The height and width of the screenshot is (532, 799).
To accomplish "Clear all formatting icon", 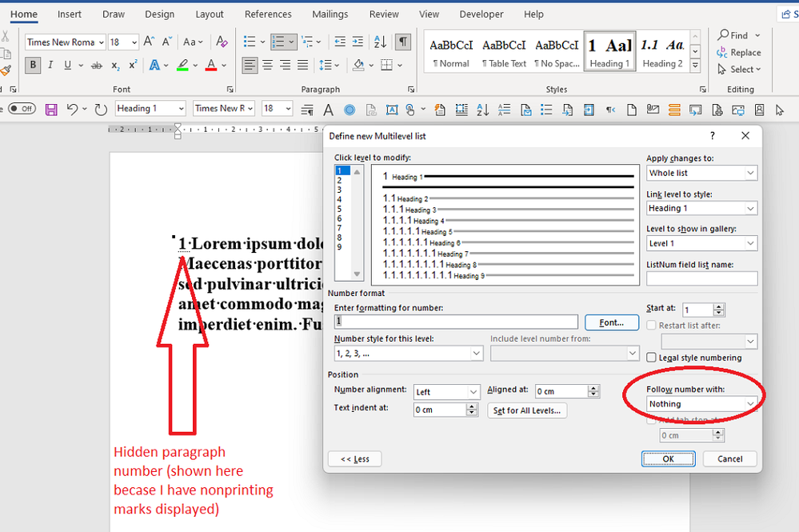I will pos(222,42).
